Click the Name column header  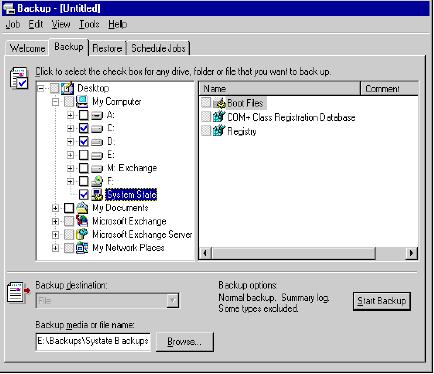280,89
